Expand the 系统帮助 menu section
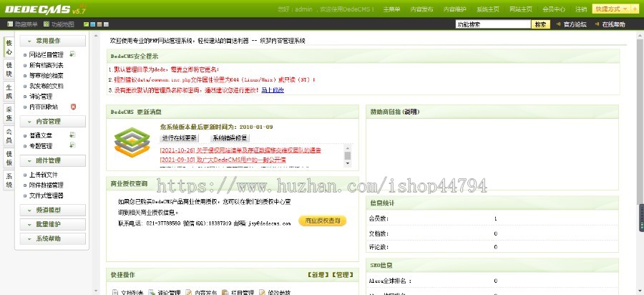The width and height of the screenshot is (644, 295). 52,238
